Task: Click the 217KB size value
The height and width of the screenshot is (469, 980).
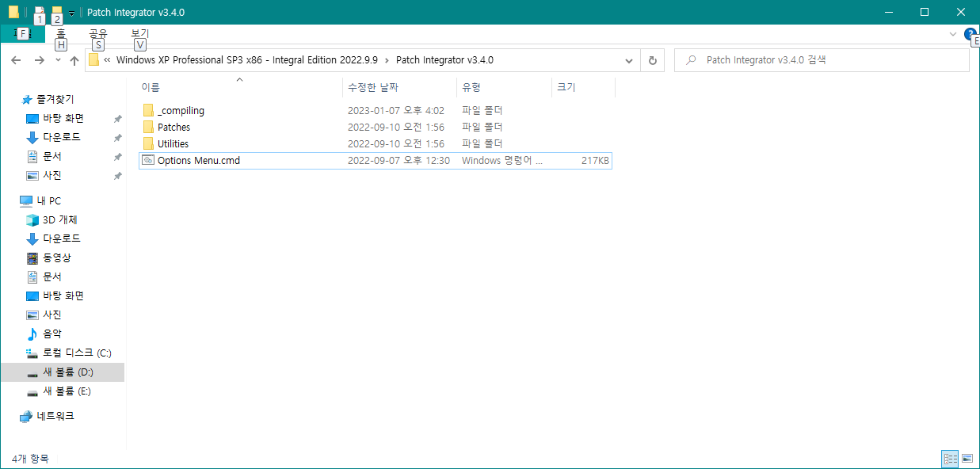Action: pyautogui.click(x=595, y=160)
